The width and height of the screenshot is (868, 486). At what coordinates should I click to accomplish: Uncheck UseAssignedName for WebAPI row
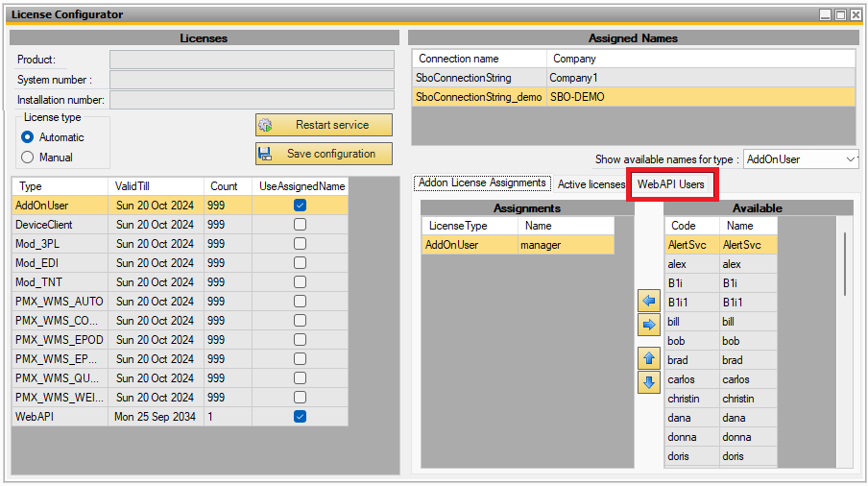click(x=301, y=417)
